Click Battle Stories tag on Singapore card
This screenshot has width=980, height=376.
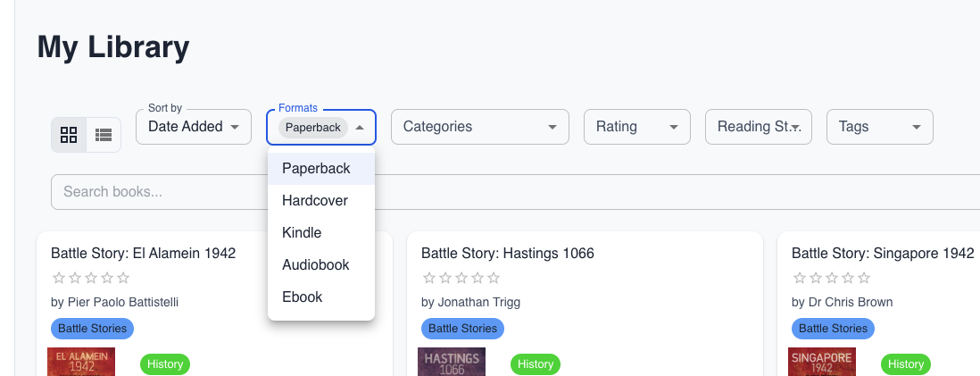point(833,329)
